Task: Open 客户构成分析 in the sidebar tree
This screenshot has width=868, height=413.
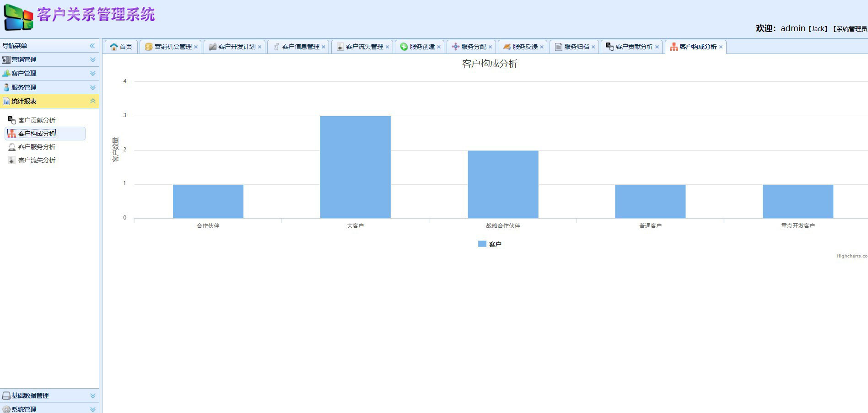Action: [x=37, y=134]
